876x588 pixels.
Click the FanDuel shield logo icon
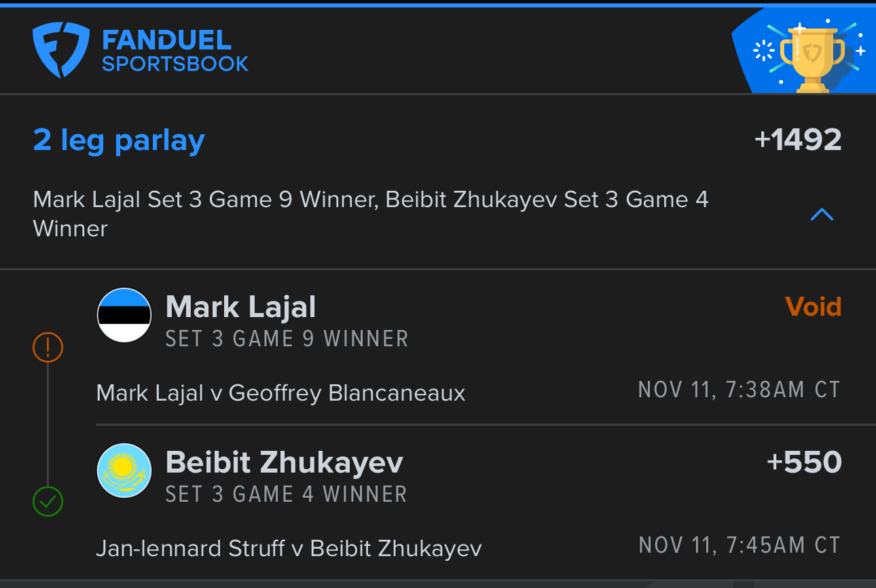60,50
